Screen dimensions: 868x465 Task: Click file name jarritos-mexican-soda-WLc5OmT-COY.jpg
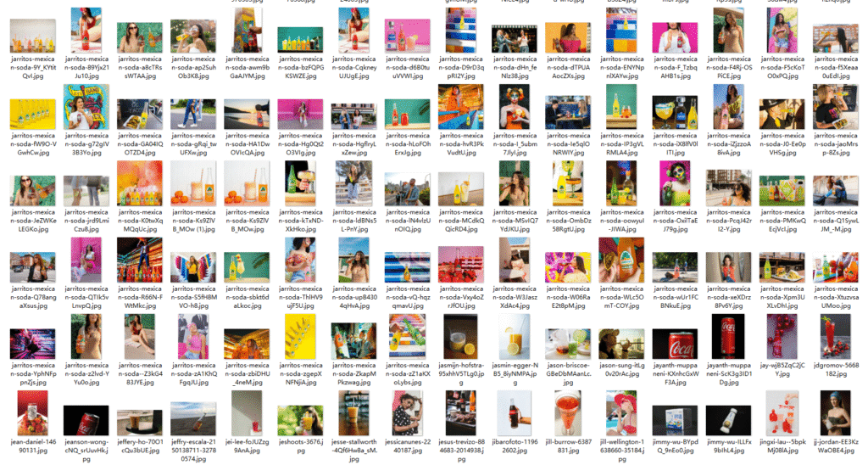click(621, 297)
